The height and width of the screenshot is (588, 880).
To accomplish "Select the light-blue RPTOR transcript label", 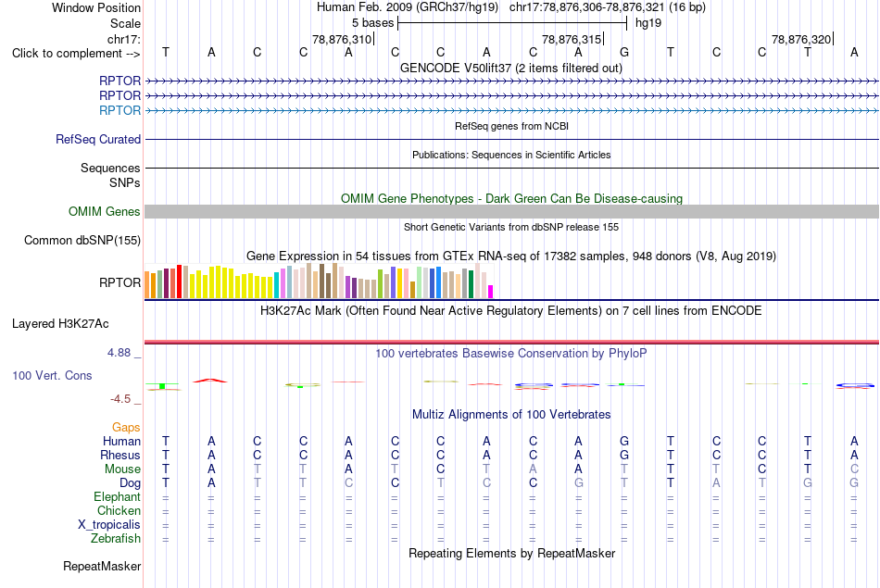I will click(119, 110).
